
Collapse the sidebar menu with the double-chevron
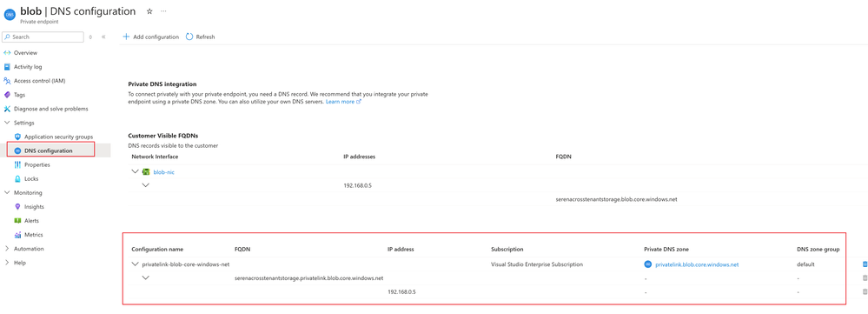[x=103, y=37]
